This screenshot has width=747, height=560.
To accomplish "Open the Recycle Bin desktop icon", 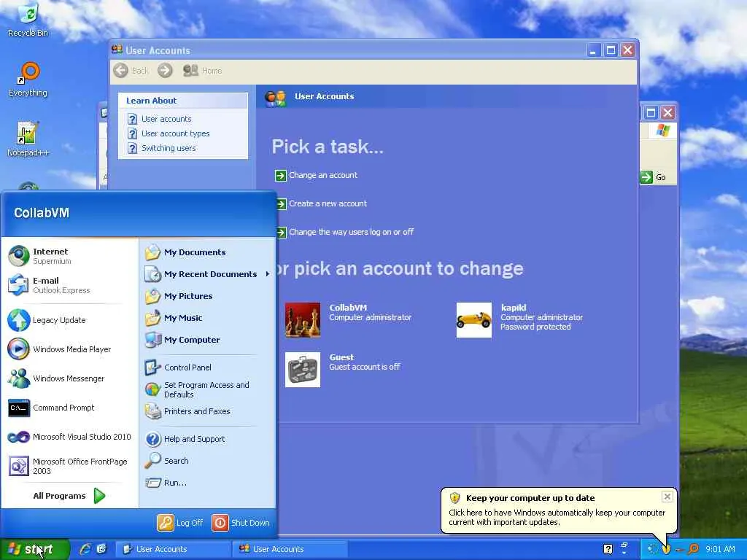I will point(28,19).
